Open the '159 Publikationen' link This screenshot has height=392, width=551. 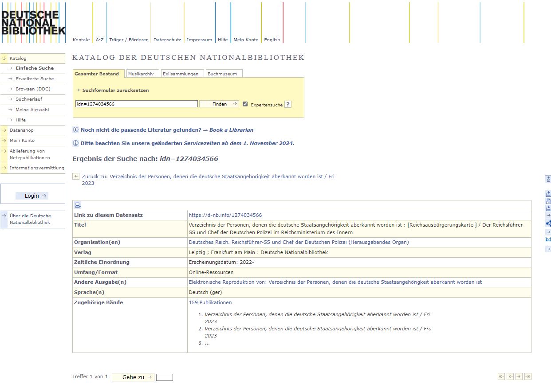[x=210, y=302]
